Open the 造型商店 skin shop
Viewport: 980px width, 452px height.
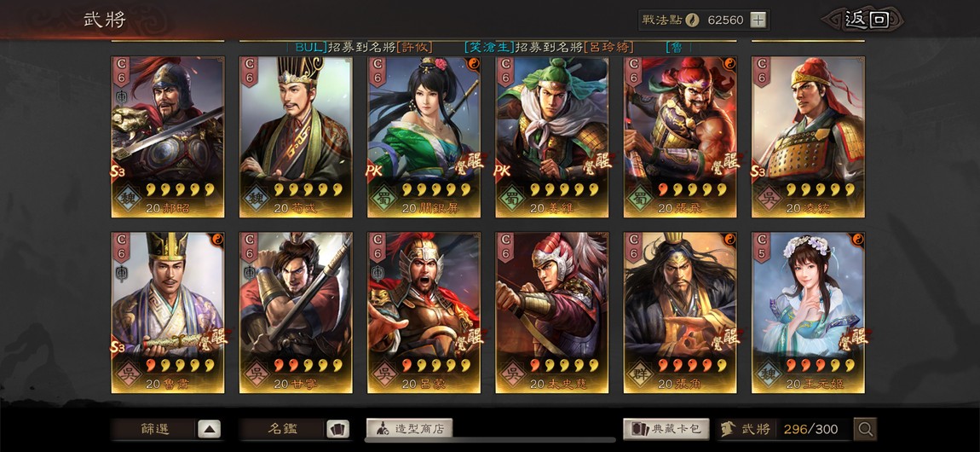pos(409,429)
